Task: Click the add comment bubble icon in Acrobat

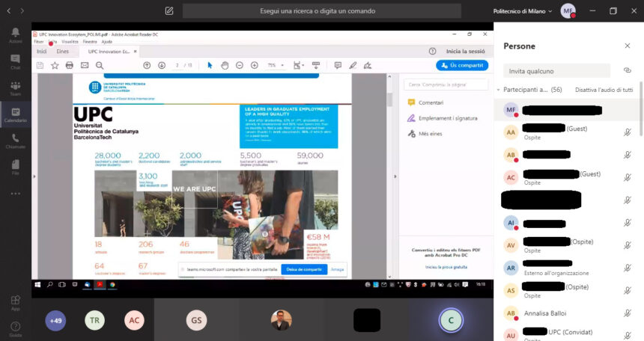Action: tap(338, 65)
